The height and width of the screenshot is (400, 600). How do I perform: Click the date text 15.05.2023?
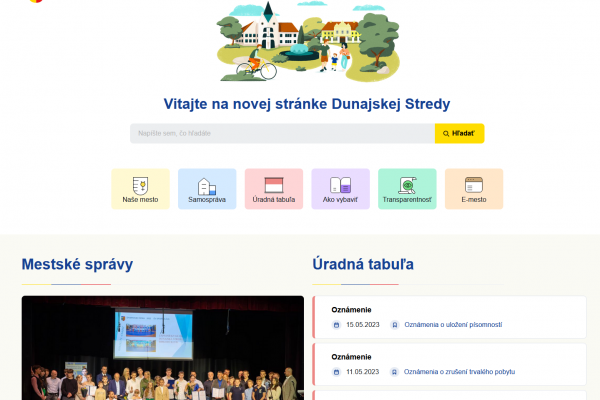(363, 325)
